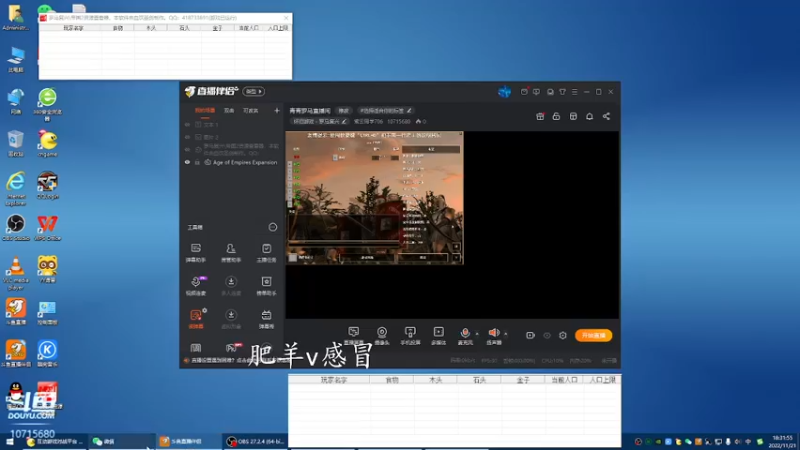The image size is (800, 450).
Task: Switch to 微信 in the taskbar
Action: (121, 441)
